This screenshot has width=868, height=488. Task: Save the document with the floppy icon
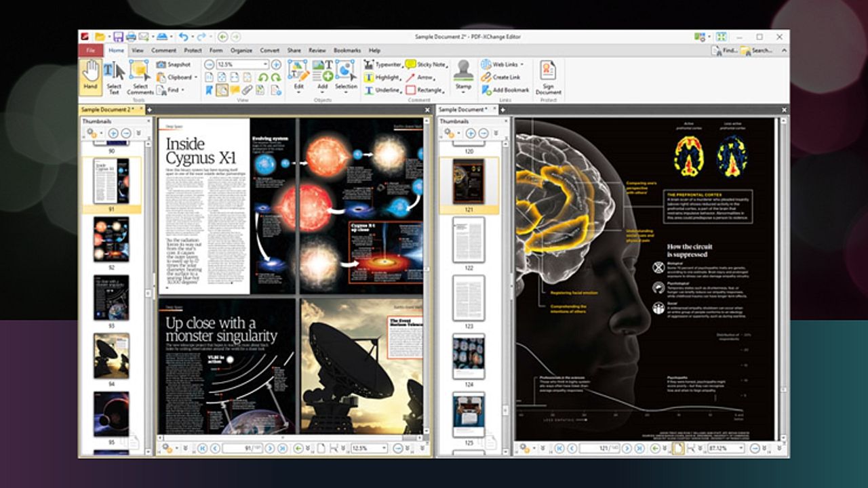pyautogui.click(x=118, y=37)
